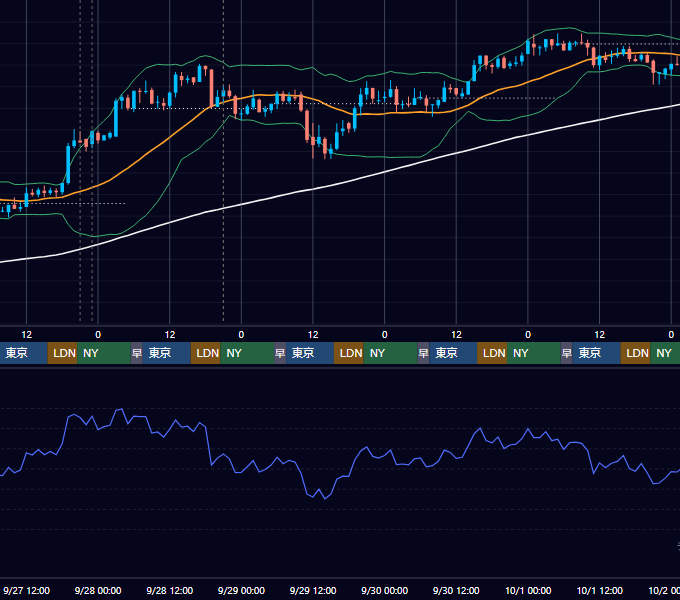
Task: Select the LDN session block on 9/28
Action: [x=206, y=353]
